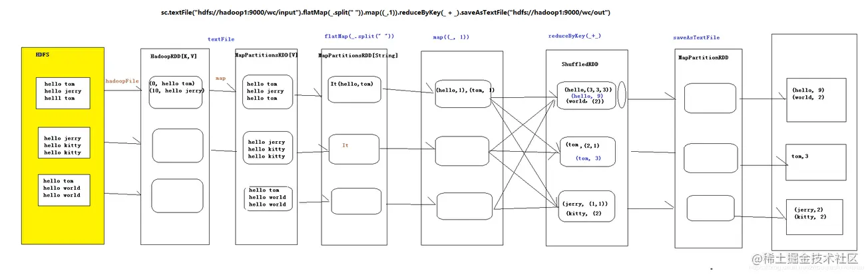Viewport: 868px width, 275px height.
Task: Select the brown map arrow label
Action: (220, 78)
